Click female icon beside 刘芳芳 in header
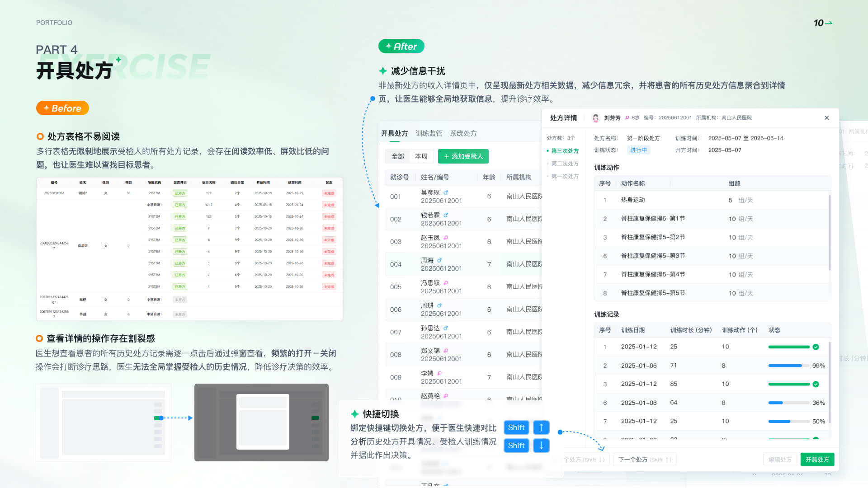This screenshot has width=868, height=488. pyautogui.click(x=627, y=118)
